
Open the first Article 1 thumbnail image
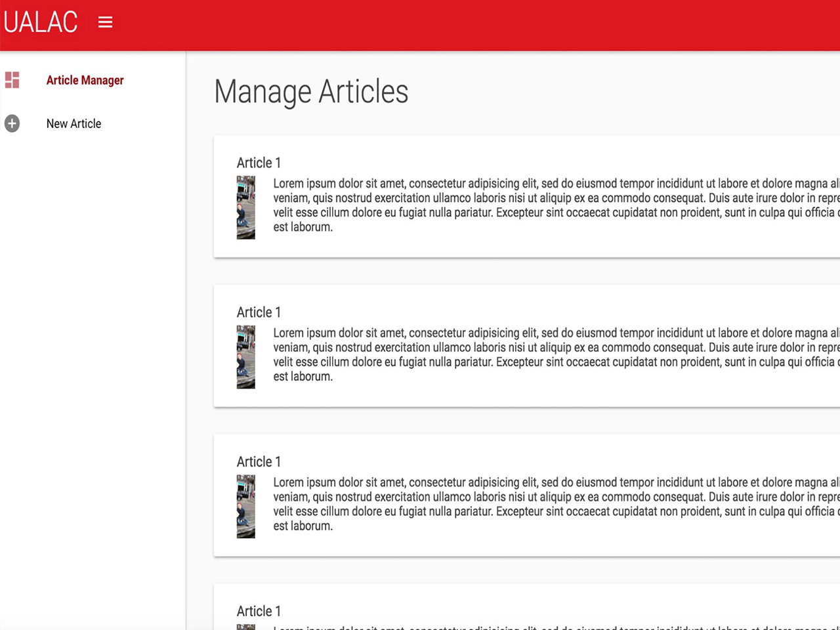click(x=245, y=207)
